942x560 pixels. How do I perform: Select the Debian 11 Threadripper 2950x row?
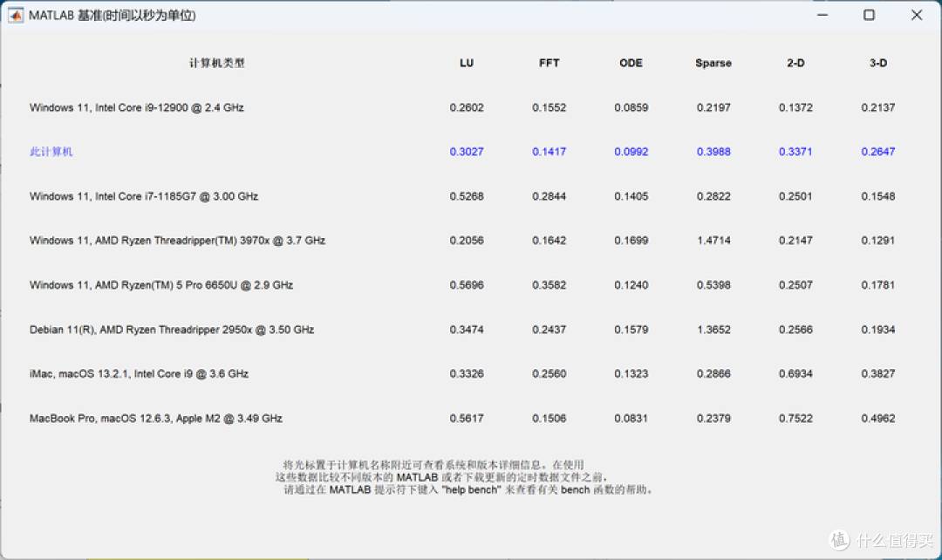(x=171, y=329)
